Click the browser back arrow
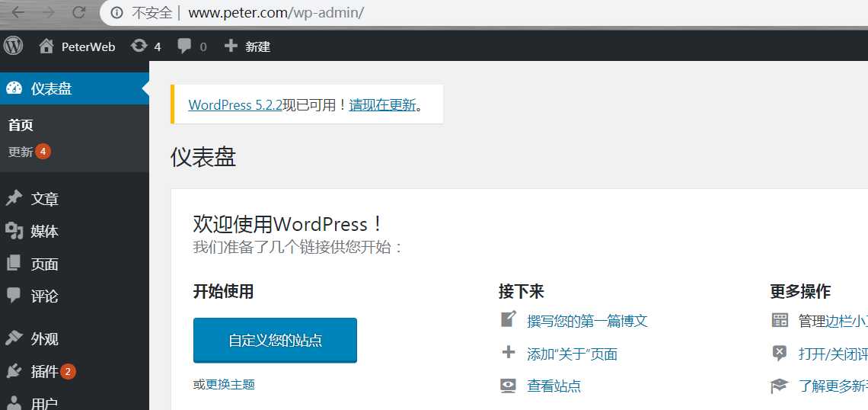Screen dimensions: 868x410 18,12
